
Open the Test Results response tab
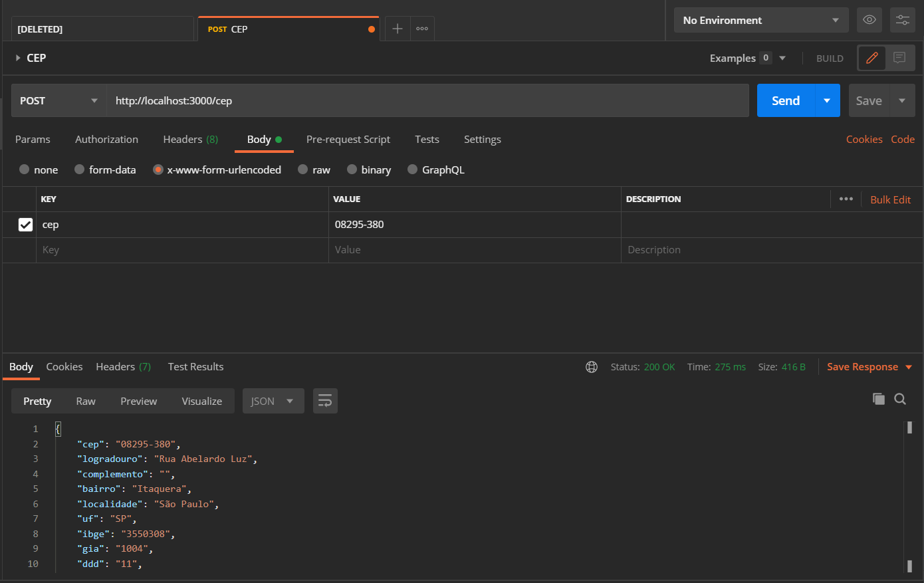point(195,367)
